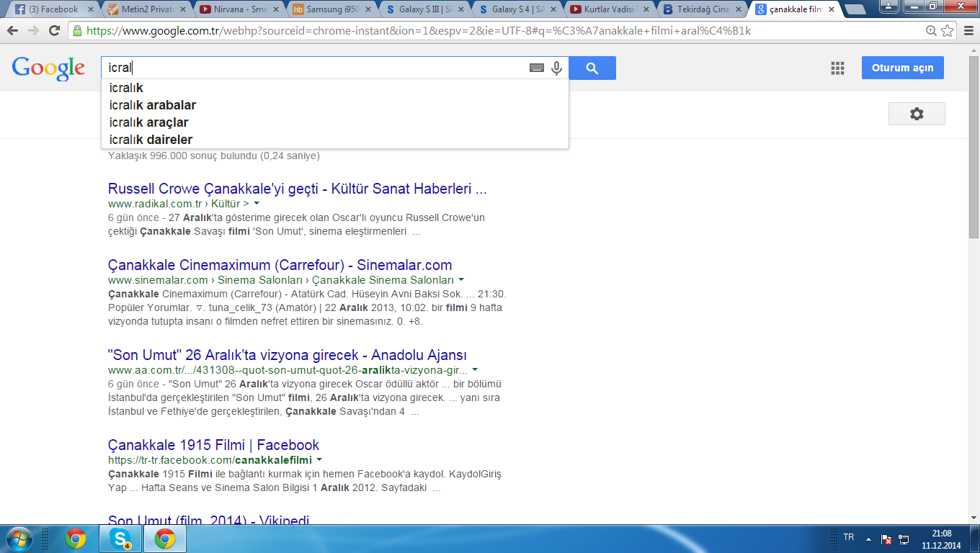Expand options arrow next to radikal.com.tr URL
The height and width of the screenshot is (553, 980).
pyautogui.click(x=257, y=204)
